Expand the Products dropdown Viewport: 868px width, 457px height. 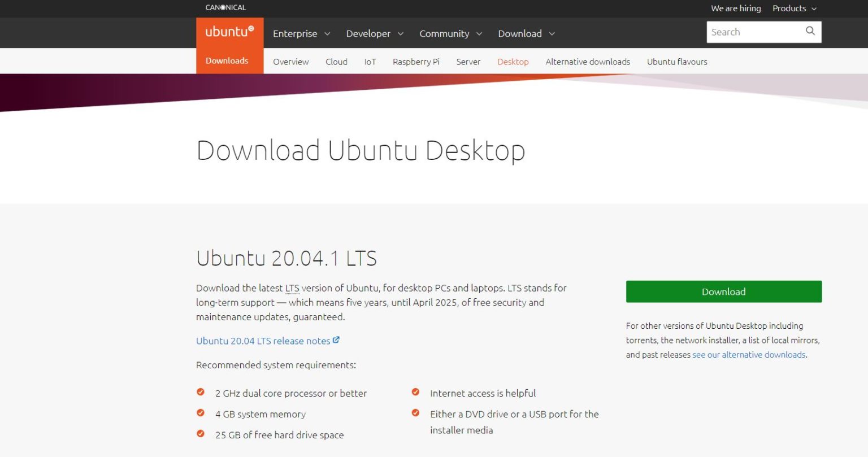[795, 8]
